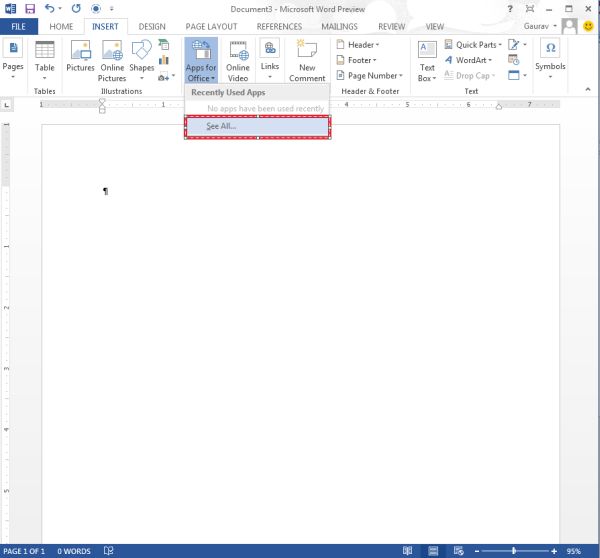Screen dimensions: 600x558
Task: Insert an Object
Action: click(517, 75)
